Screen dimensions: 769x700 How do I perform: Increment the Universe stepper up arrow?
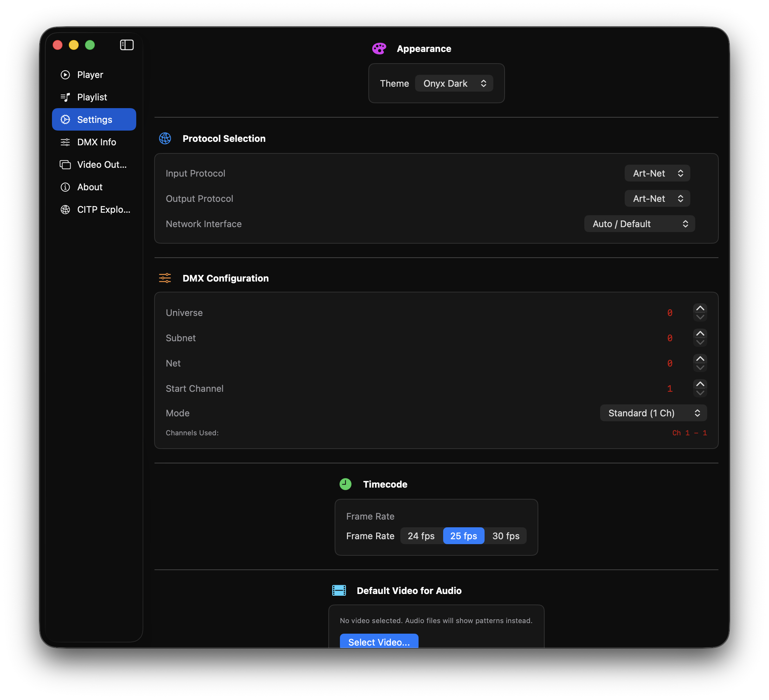[x=700, y=308]
